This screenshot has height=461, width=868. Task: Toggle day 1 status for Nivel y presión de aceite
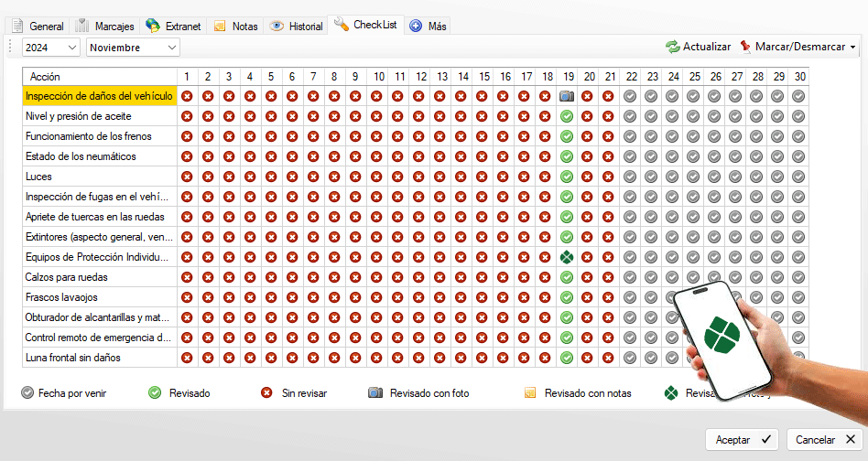[x=187, y=116]
